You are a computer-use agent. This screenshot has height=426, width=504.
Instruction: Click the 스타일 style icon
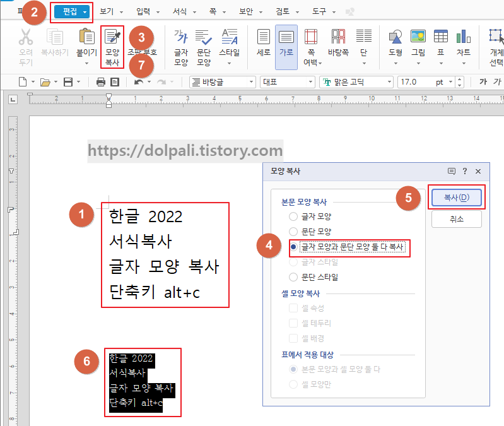pyautogui.click(x=229, y=37)
